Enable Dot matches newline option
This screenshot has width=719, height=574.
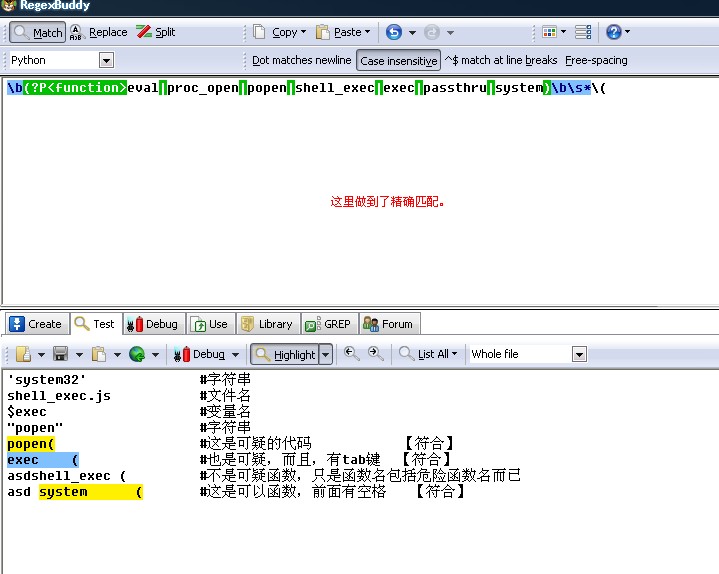coord(301,60)
